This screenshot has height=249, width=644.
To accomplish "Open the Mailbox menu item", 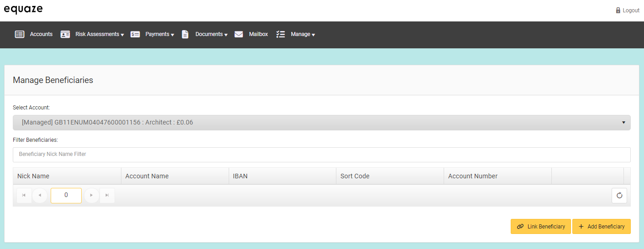I will click(258, 34).
